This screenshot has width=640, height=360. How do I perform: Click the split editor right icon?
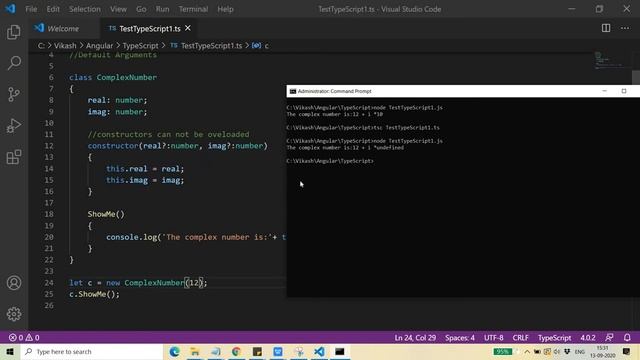(606, 28)
